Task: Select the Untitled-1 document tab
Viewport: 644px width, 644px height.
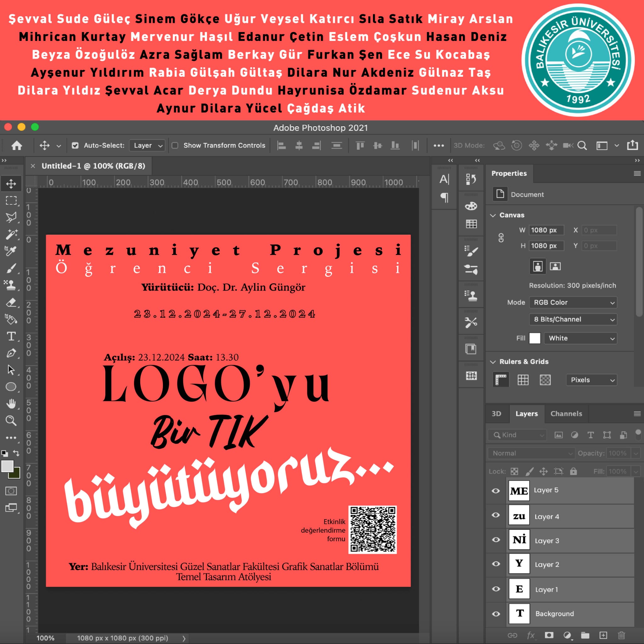Action: [93, 166]
